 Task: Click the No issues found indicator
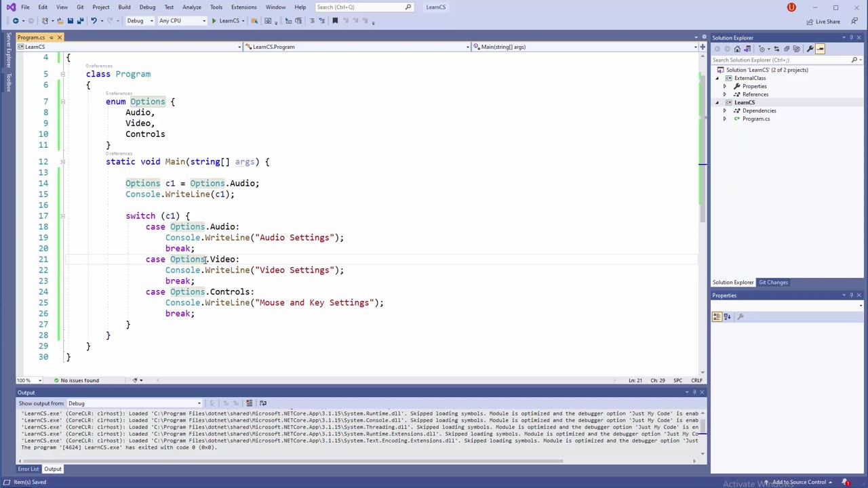(76, 380)
